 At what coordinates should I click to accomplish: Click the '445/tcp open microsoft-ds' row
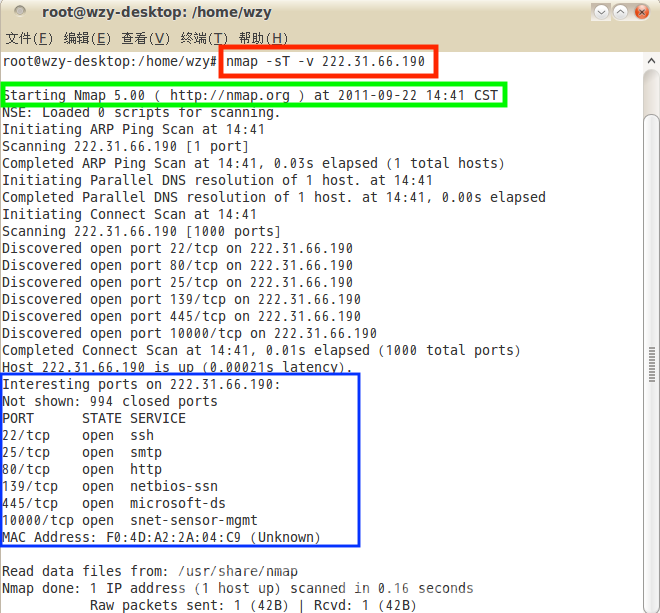point(114,504)
